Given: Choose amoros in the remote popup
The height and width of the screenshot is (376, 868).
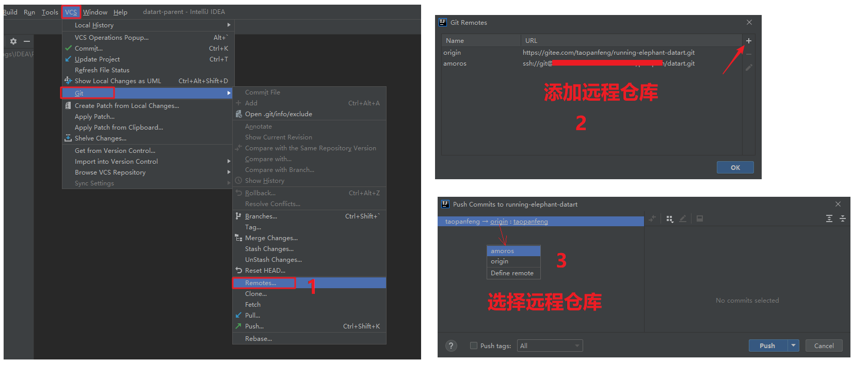Looking at the screenshot, I should [513, 250].
